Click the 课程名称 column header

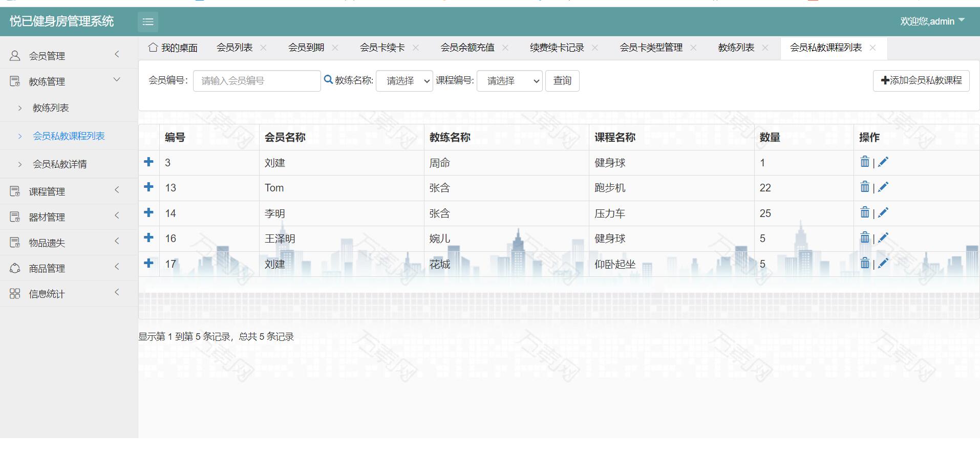[615, 137]
